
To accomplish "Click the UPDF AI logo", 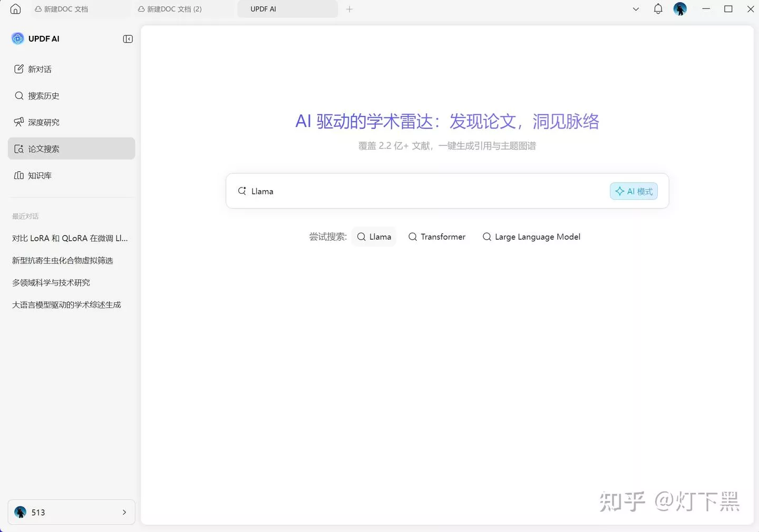I will (x=35, y=38).
